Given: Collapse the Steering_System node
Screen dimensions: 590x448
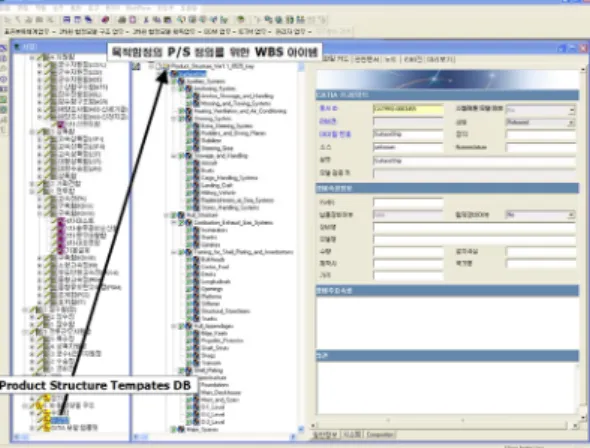Looking at the screenshot, I should point(174,118).
